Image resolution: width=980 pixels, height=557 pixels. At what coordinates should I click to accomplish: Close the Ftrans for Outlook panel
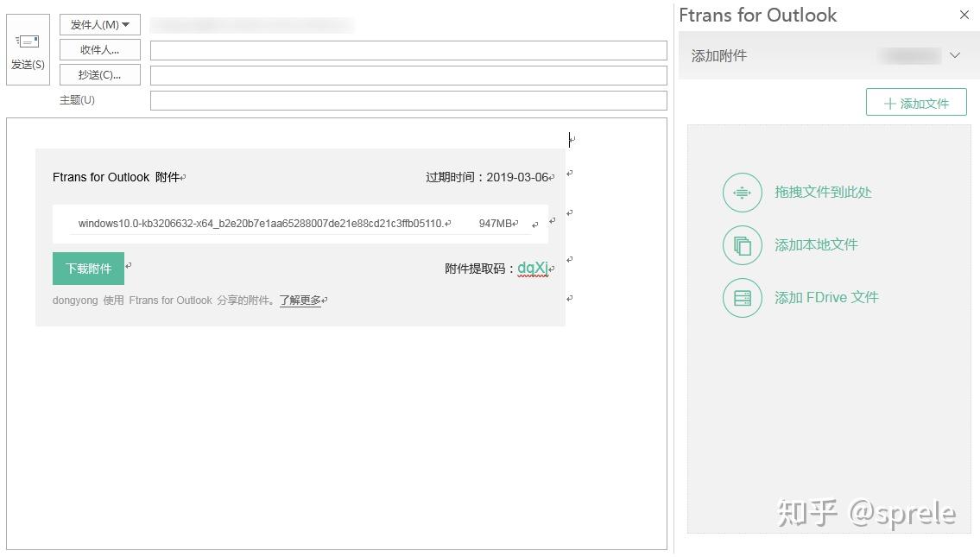(x=964, y=15)
